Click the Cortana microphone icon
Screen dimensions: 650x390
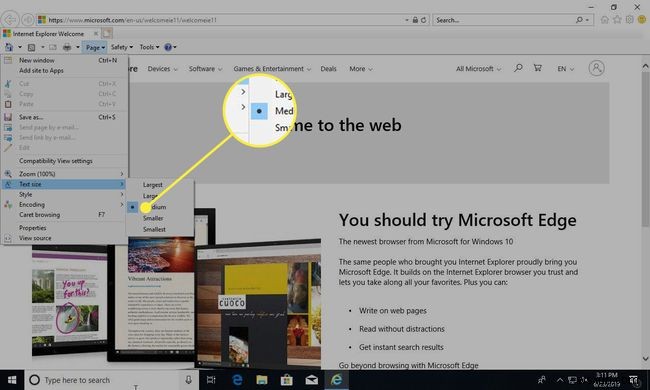[188, 380]
